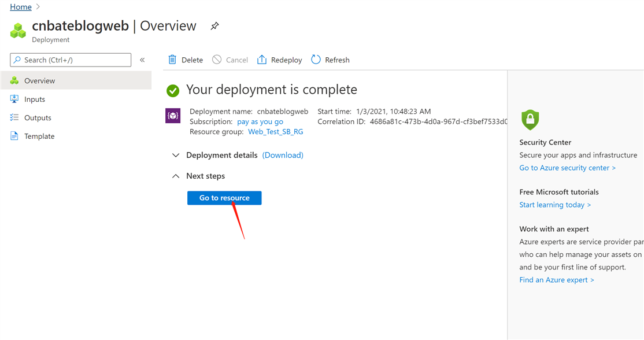Click the Outputs checklist icon in the sidebar
The width and height of the screenshot is (644, 340).
point(14,117)
